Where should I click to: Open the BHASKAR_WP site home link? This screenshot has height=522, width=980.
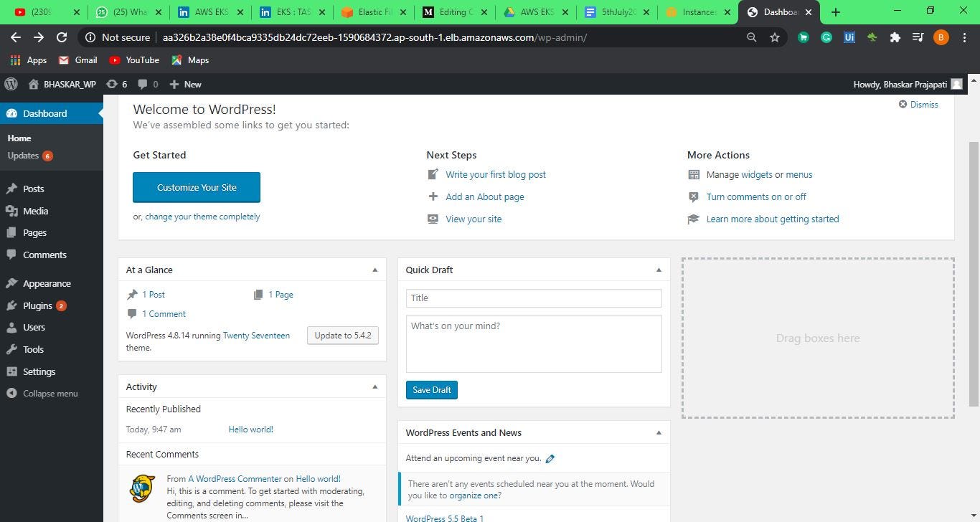click(62, 84)
